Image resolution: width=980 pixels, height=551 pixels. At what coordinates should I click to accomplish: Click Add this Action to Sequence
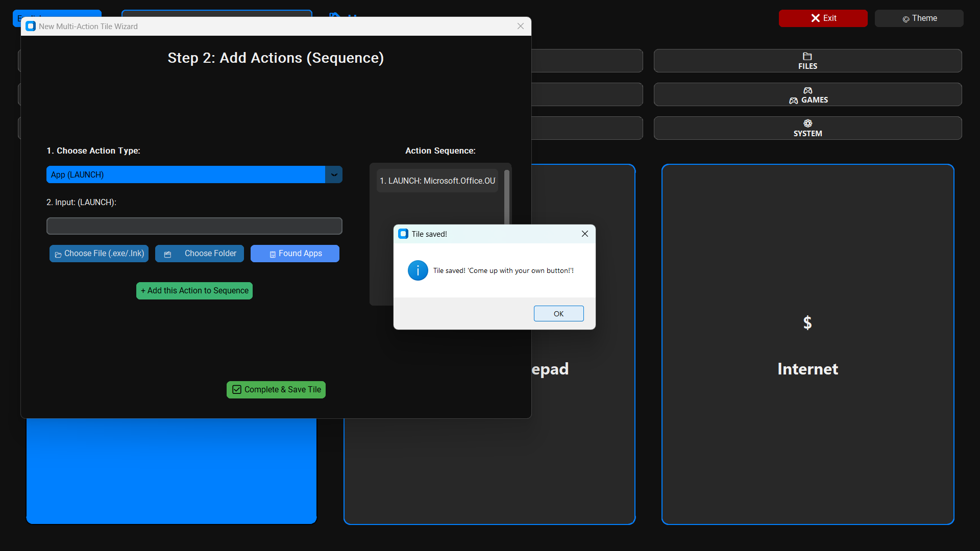[x=194, y=291]
